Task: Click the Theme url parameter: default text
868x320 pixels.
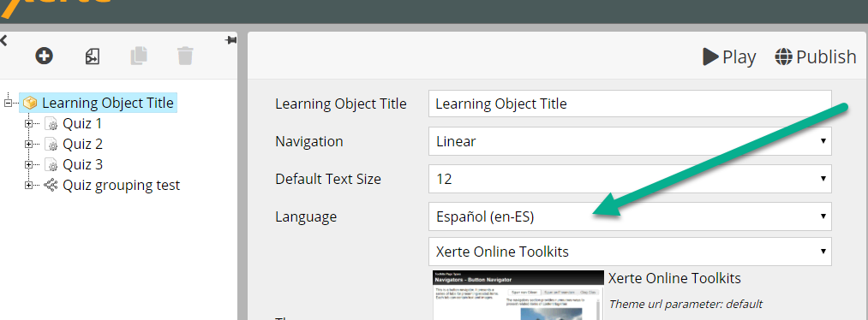Action: [685, 304]
